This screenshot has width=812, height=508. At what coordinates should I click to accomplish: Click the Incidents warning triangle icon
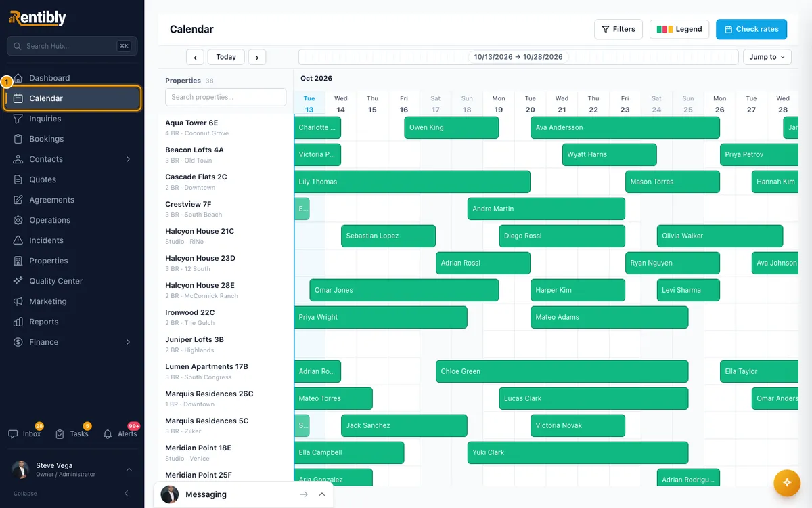click(x=18, y=240)
